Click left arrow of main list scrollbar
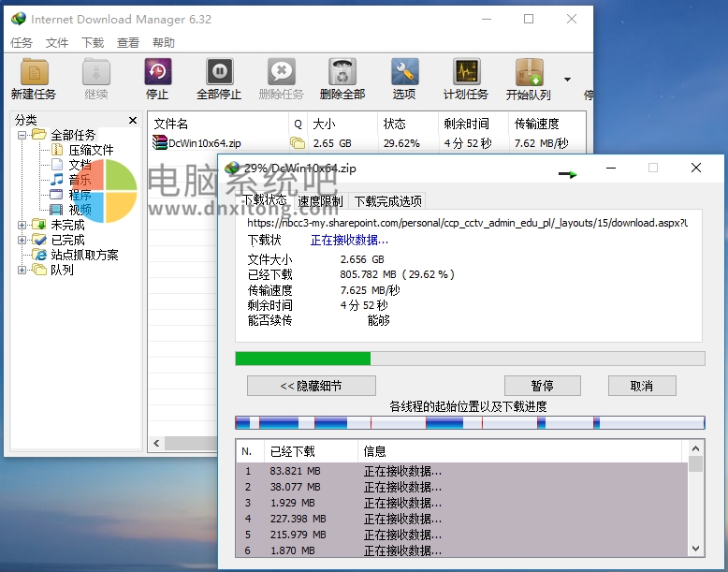This screenshot has width=728, height=572. point(156,444)
